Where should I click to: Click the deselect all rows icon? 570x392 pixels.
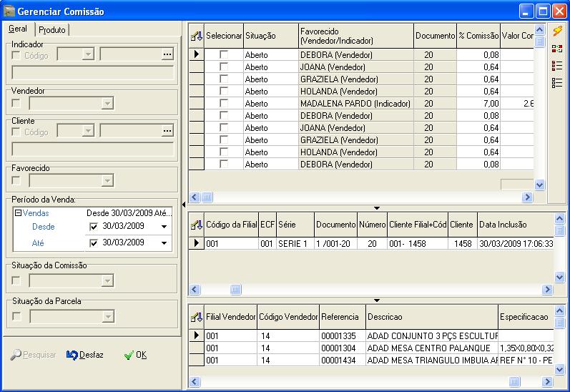click(x=558, y=83)
